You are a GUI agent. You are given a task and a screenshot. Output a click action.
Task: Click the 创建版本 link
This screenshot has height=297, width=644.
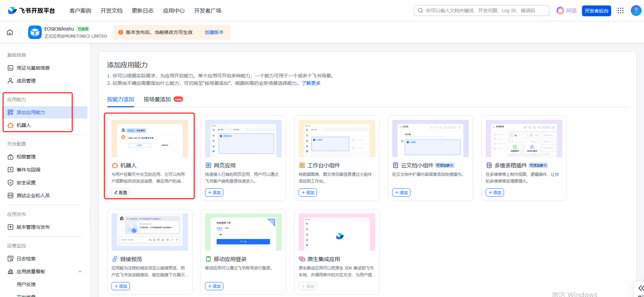[214, 32]
